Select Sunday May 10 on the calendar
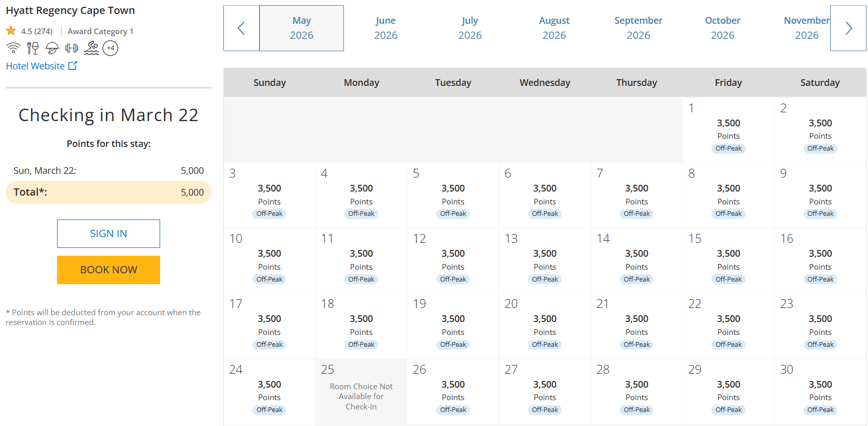Viewport: 868px width, 426px height. 269,261
